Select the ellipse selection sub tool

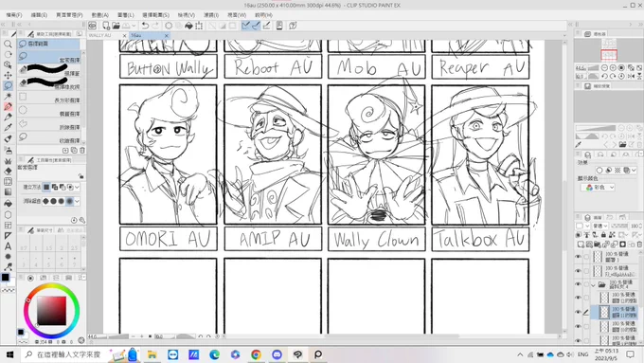coord(49,111)
